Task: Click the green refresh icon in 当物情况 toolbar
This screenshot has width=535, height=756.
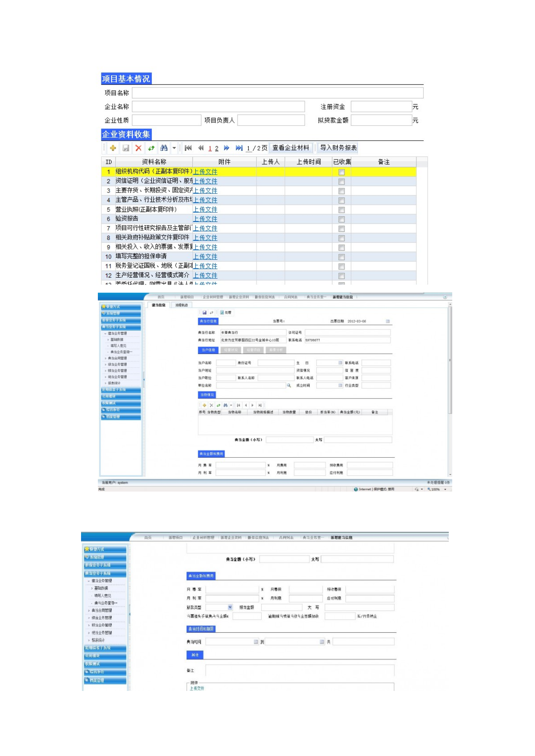Action: click(218, 405)
